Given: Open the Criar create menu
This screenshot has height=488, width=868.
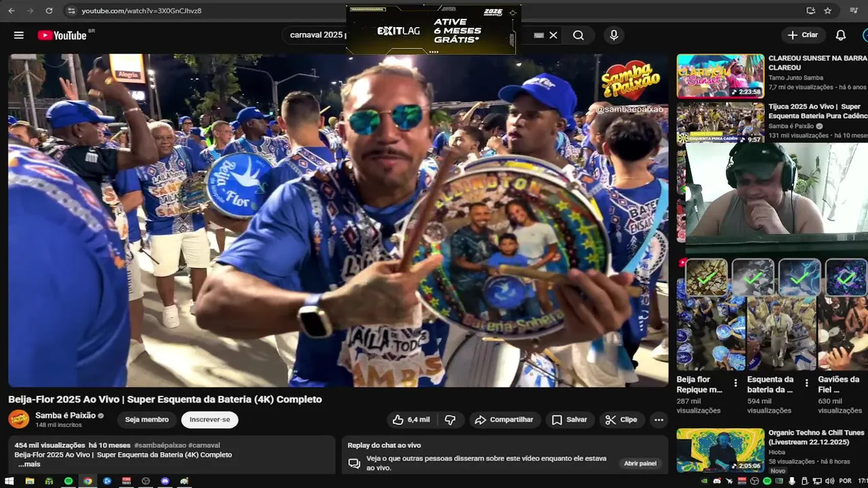Looking at the screenshot, I should (803, 35).
